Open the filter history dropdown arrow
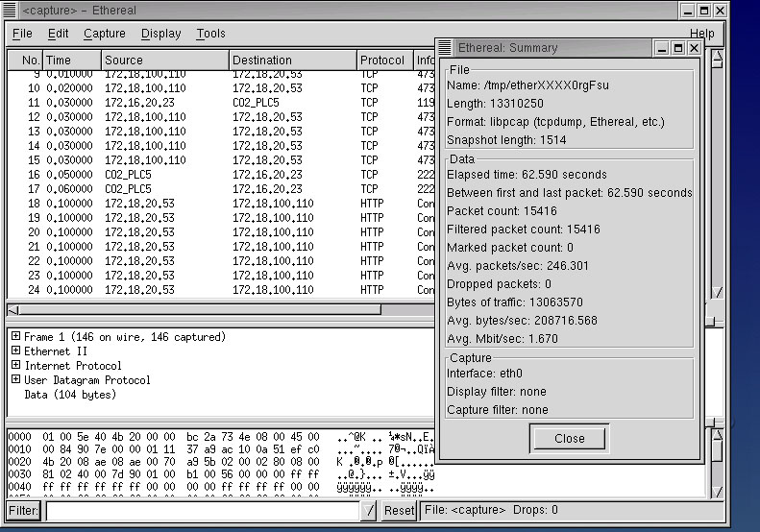The image size is (760, 532). click(x=369, y=510)
